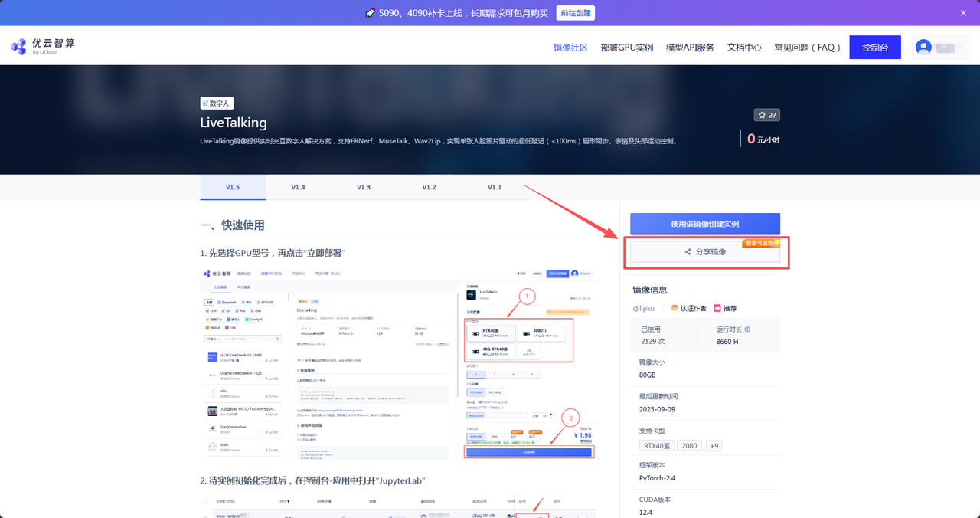The image size is (980, 518).
Task: Expand the +9 supported GPU card list
Action: pyautogui.click(x=714, y=445)
